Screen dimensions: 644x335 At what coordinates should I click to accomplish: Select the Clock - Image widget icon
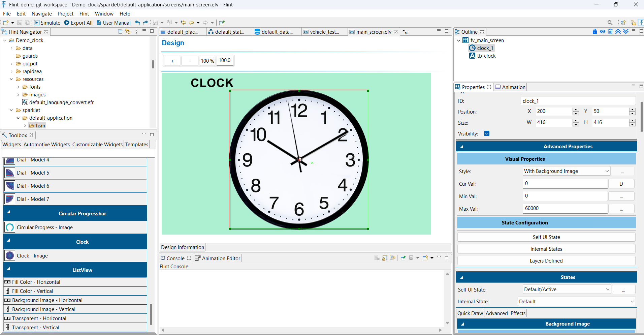coord(9,255)
